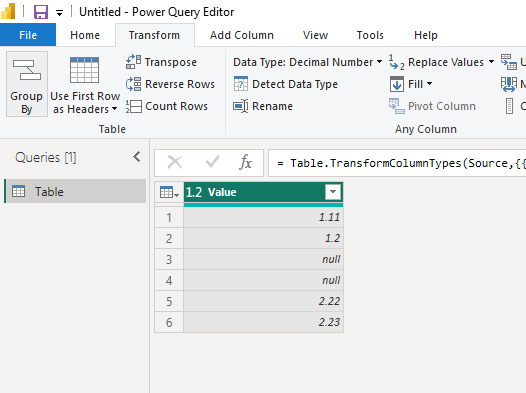Click the Reverse Rows label

180,84
